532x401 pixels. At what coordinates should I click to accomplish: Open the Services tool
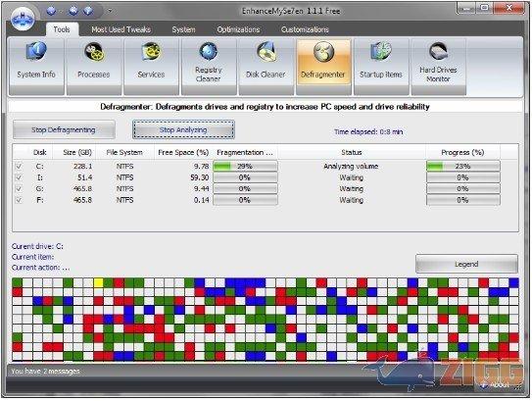(x=151, y=67)
